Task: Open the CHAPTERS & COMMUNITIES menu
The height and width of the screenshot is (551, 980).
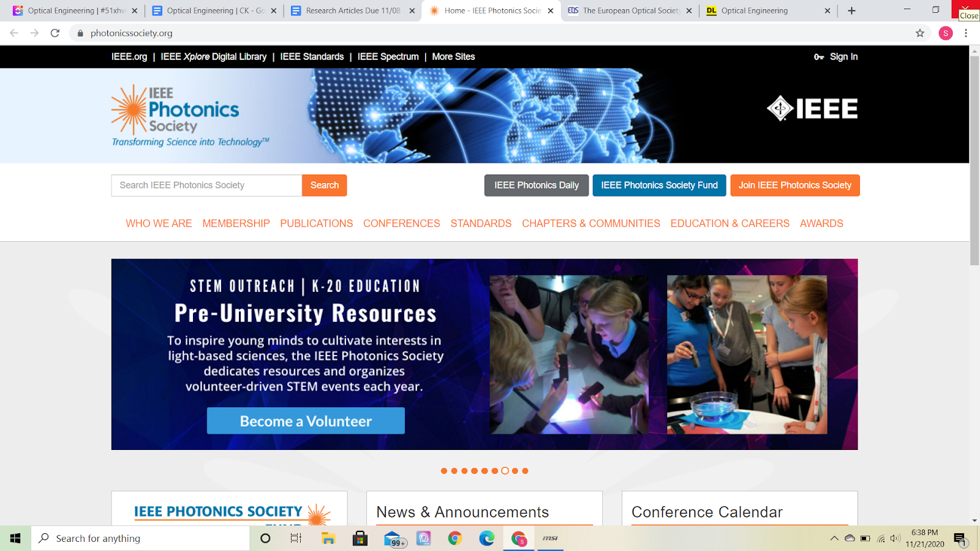Action: (591, 223)
